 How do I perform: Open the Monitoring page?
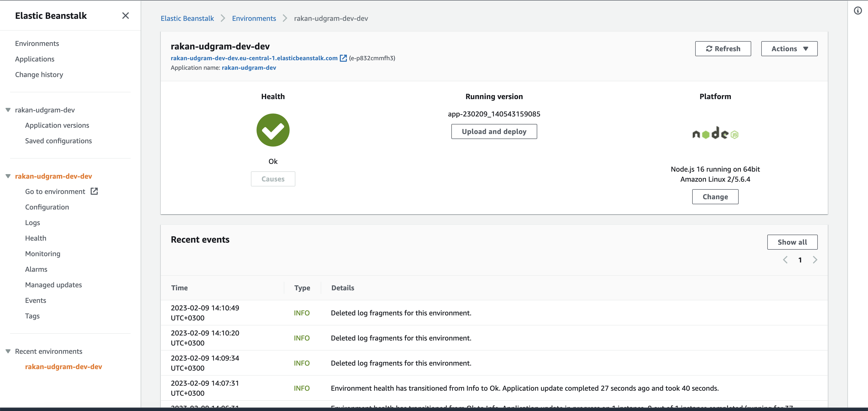42,253
